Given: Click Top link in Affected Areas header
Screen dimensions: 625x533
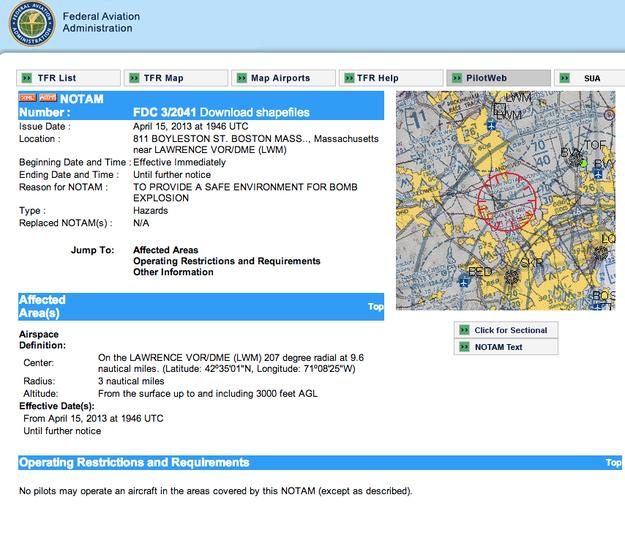Looking at the screenshot, I should pyautogui.click(x=375, y=306).
